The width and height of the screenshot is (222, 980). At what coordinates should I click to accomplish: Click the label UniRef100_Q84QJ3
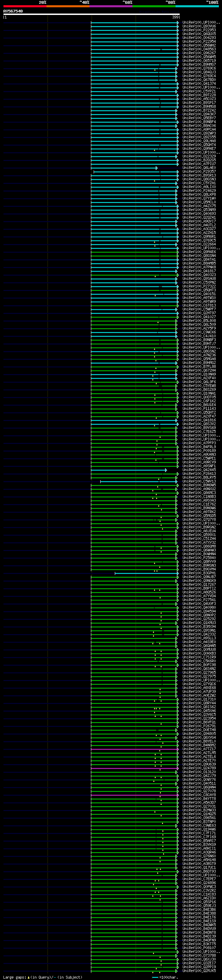click(x=199, y=72)
